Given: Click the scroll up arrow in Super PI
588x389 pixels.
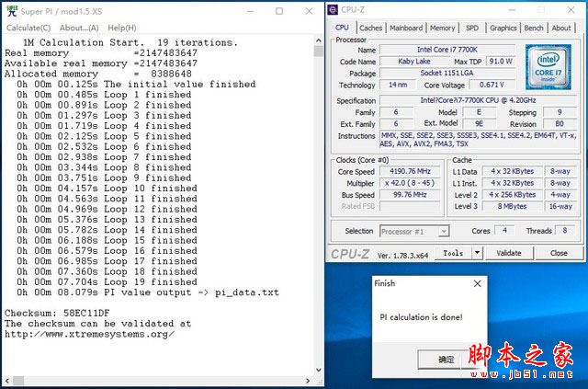Looking at the screenshot, I should tap(319, 40).
